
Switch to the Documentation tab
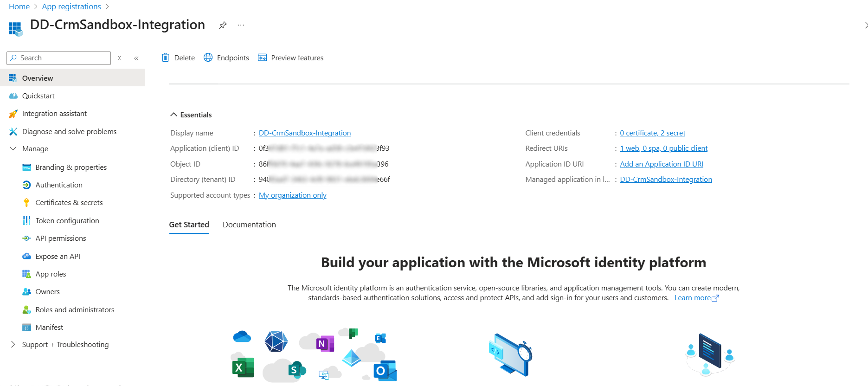point(249,225)
